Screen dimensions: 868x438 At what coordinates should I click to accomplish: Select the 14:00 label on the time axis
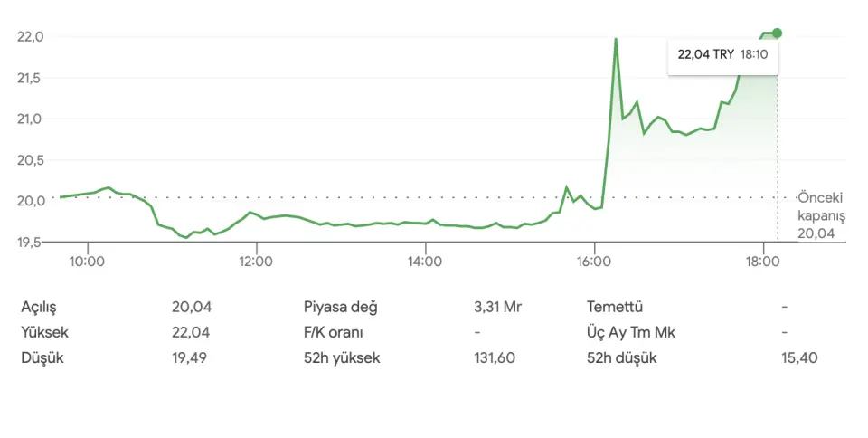click(425, 262)
